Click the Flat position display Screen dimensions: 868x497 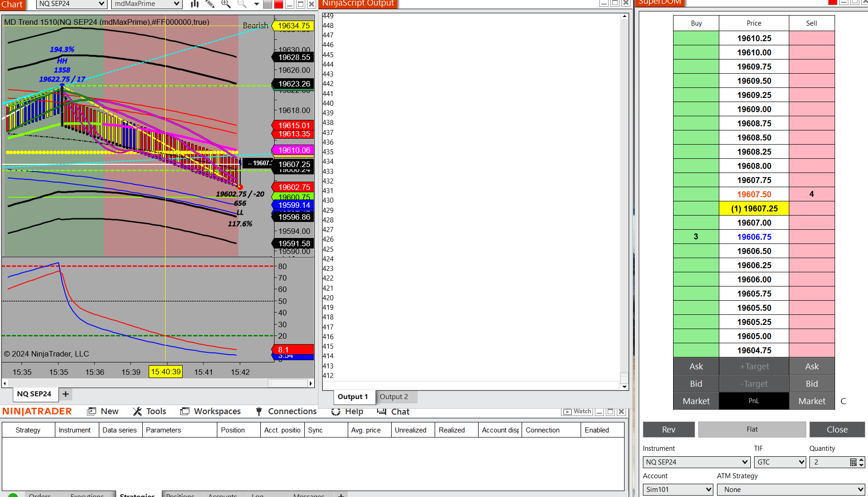[x=752, y=429]
